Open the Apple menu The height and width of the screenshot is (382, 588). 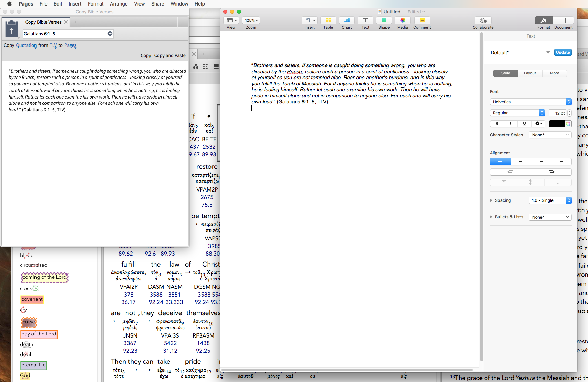pos(9,4)
